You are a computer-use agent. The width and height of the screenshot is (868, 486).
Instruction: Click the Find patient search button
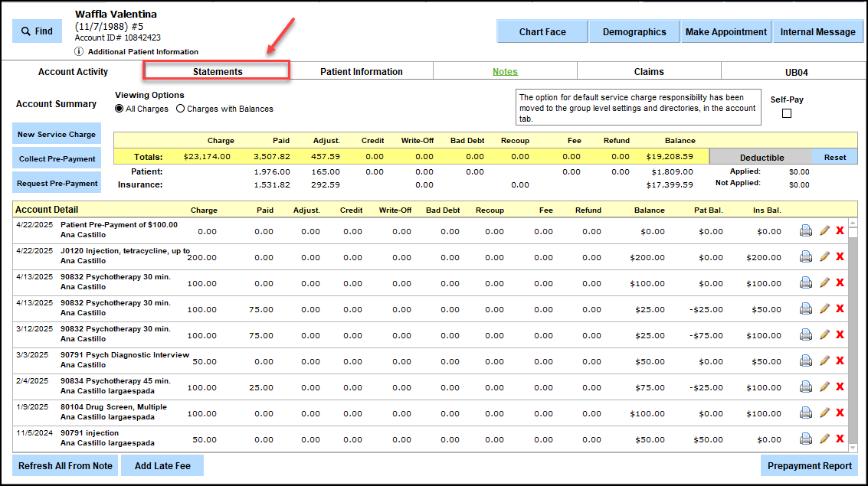[x=37, y=31]
